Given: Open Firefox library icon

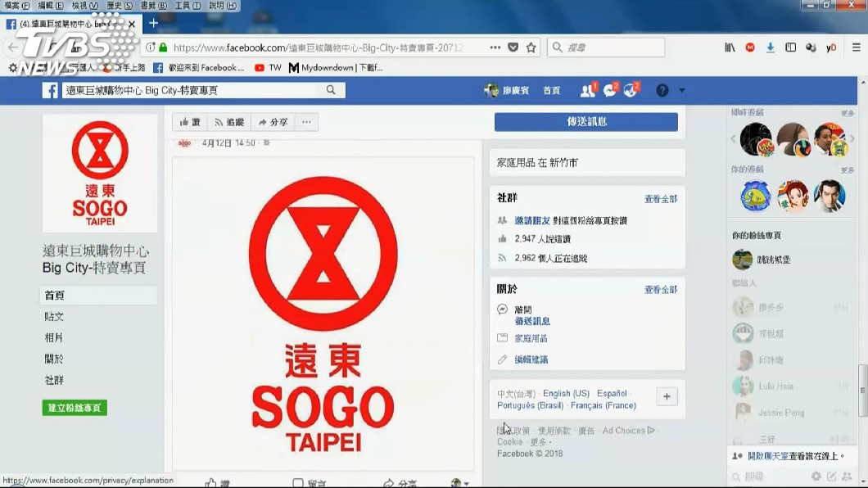Looking at the screenshot, I should coord(730,47).
